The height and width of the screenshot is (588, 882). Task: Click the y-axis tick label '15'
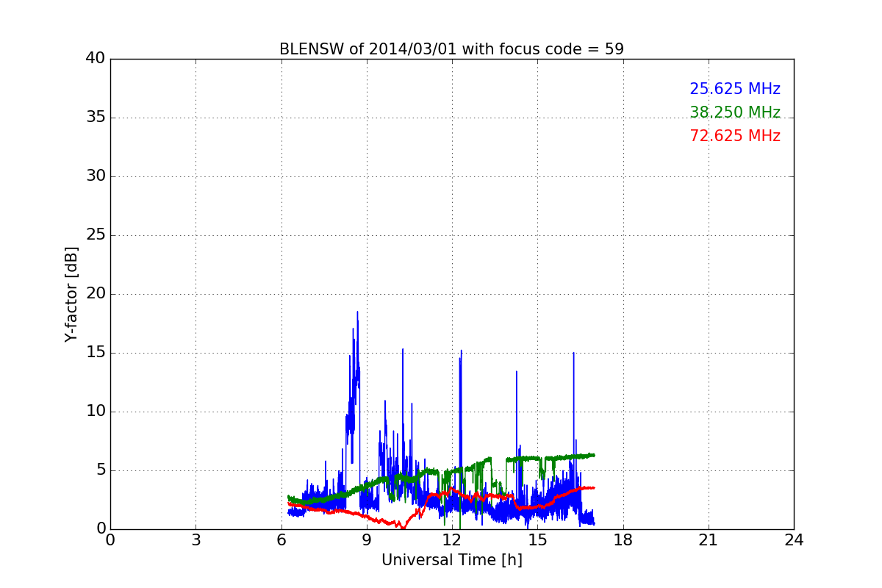96,353
